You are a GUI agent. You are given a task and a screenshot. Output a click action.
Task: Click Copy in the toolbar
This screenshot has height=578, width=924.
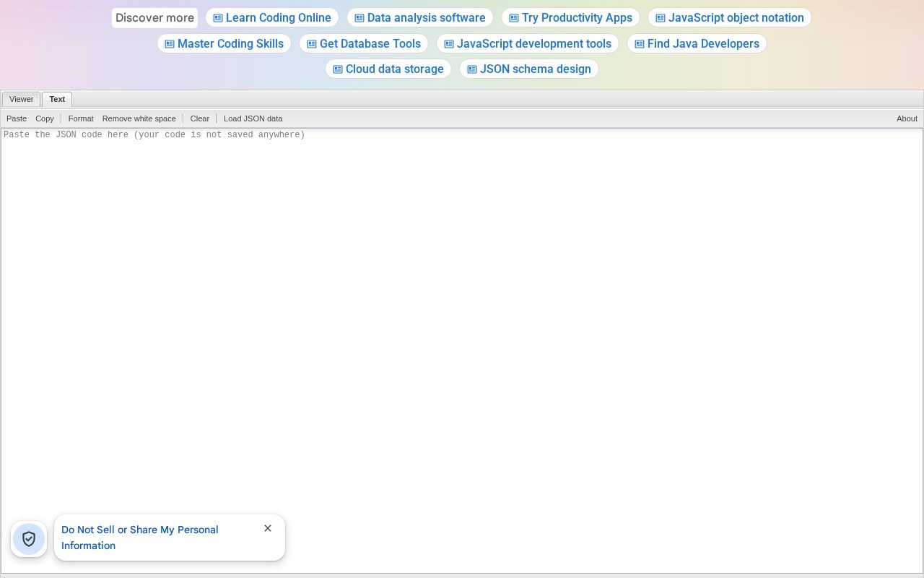point(45,118)
